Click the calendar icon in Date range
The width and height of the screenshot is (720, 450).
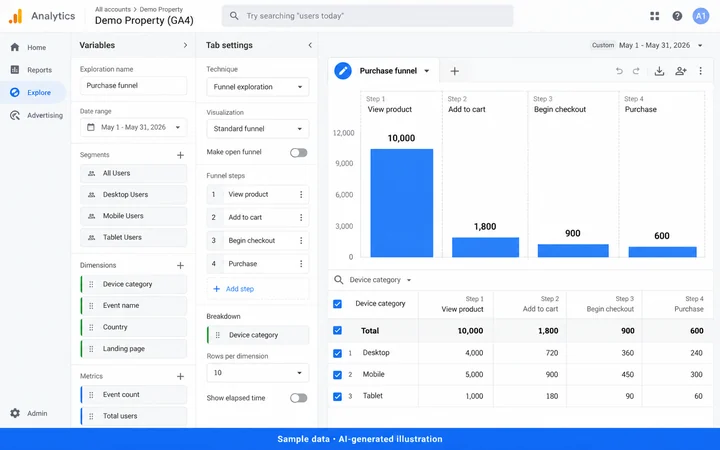[x=91, y=127]
